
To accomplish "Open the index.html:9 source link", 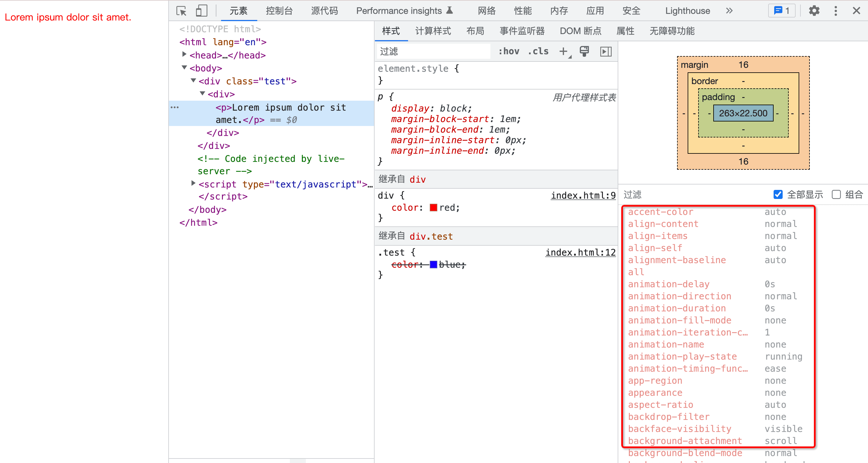I will coord(583,196).
